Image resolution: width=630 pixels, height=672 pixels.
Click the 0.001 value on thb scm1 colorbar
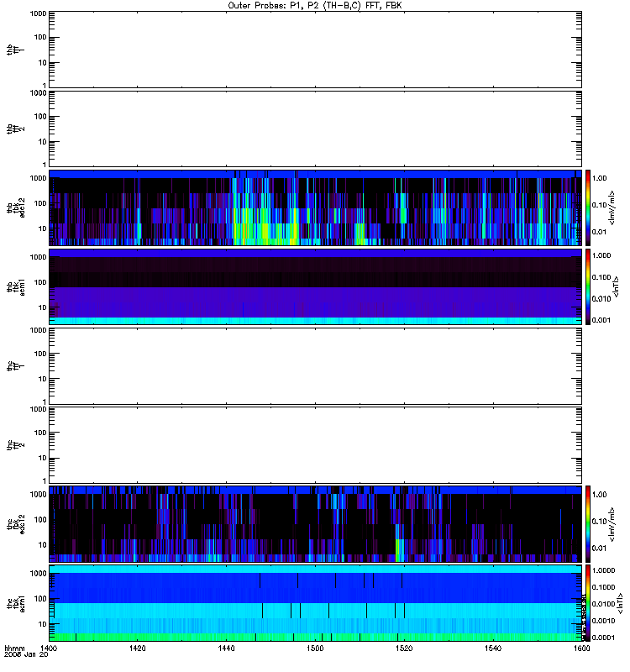pyautogui.click(x=601, y=320)
